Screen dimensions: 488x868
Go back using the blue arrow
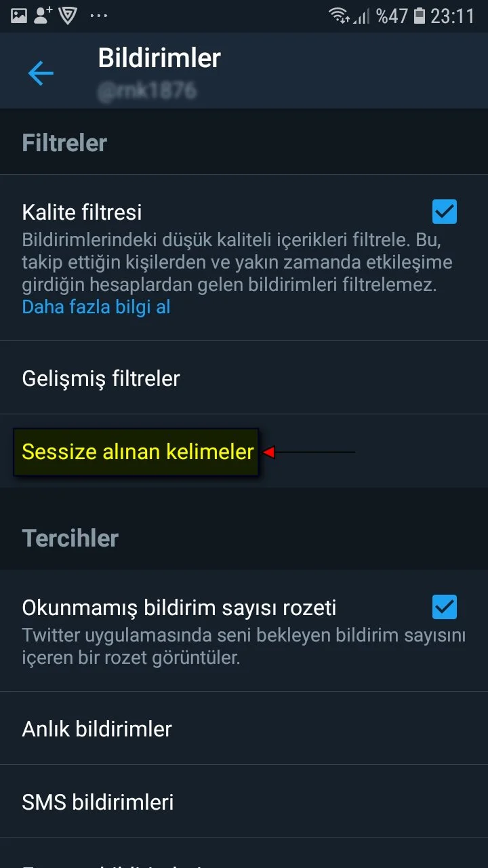pyautogui.click(x=41, y=73)
